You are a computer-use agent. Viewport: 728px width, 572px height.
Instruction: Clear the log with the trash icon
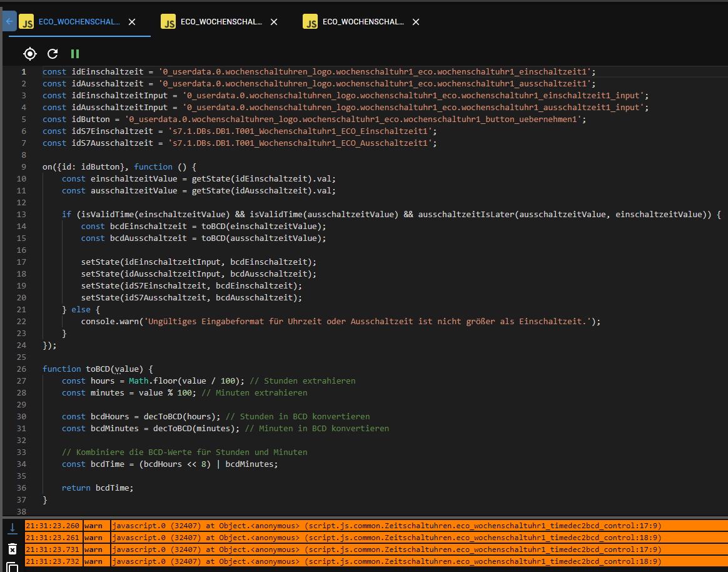point(12,548)
